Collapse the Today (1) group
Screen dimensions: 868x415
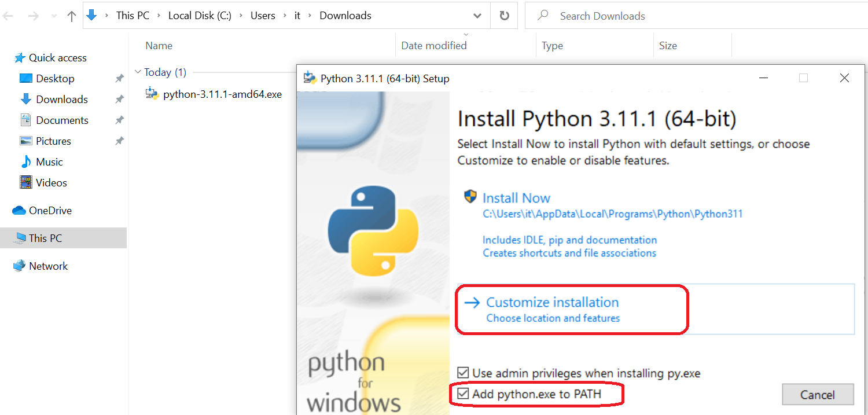point(138,72)
